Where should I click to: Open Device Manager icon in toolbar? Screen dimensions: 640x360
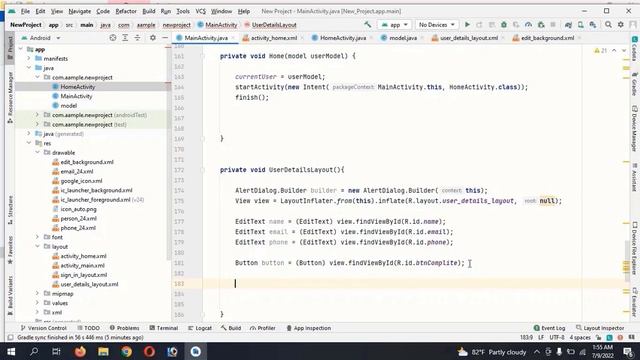click(x=580, y=24)
